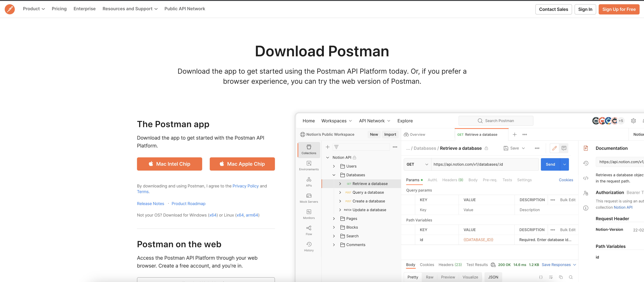This screenshot has width=644, height=282.
Task: Click the Contact Sales button
Action: pyautogui.click(x=553, y=9)
